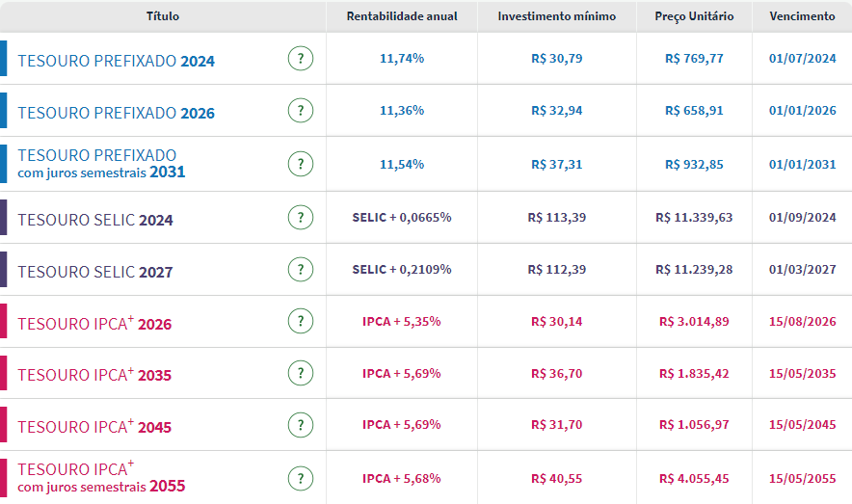The width and height of the screenshot is (852, 504).
Task: Click help icon for Tesouro Prefixado 2024
Action: point(301,59)
